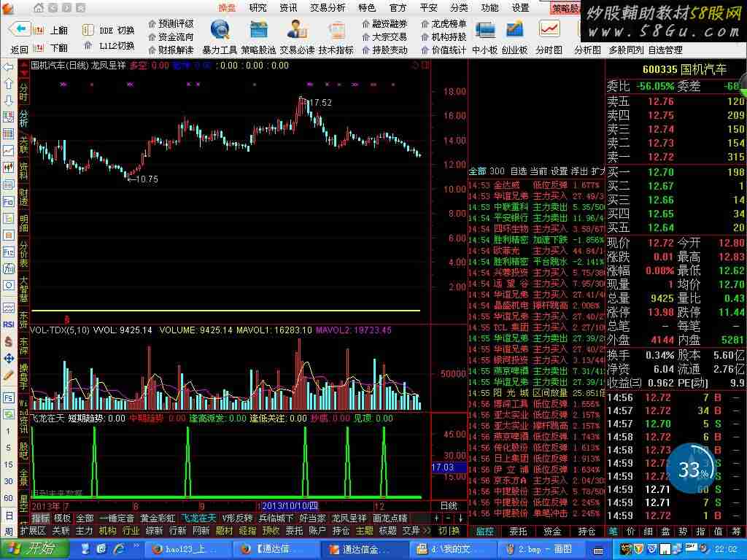
Task: Click 自选管理 in toolbar
Action: coord(665,50)
